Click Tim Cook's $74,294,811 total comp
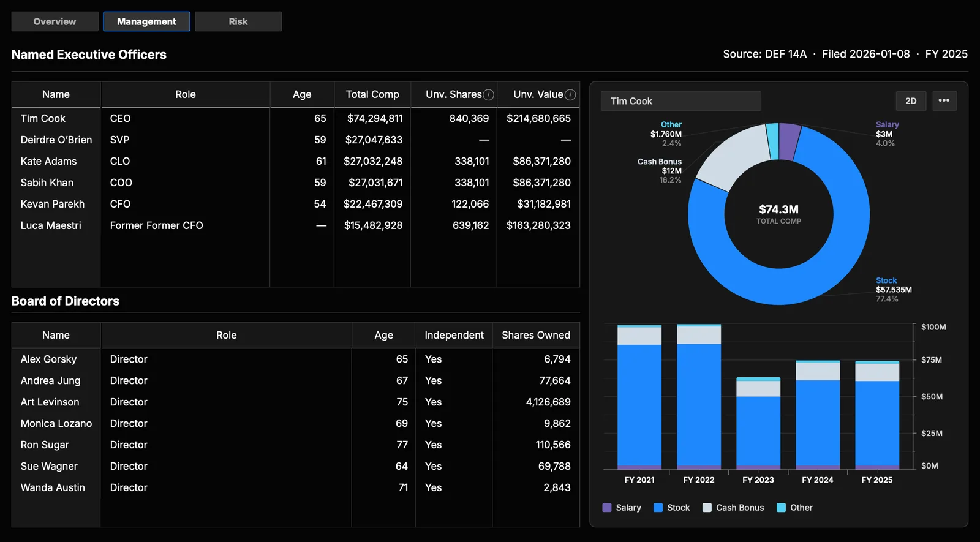The width and height of the screenshot is (980, 542). pos(375,118)
